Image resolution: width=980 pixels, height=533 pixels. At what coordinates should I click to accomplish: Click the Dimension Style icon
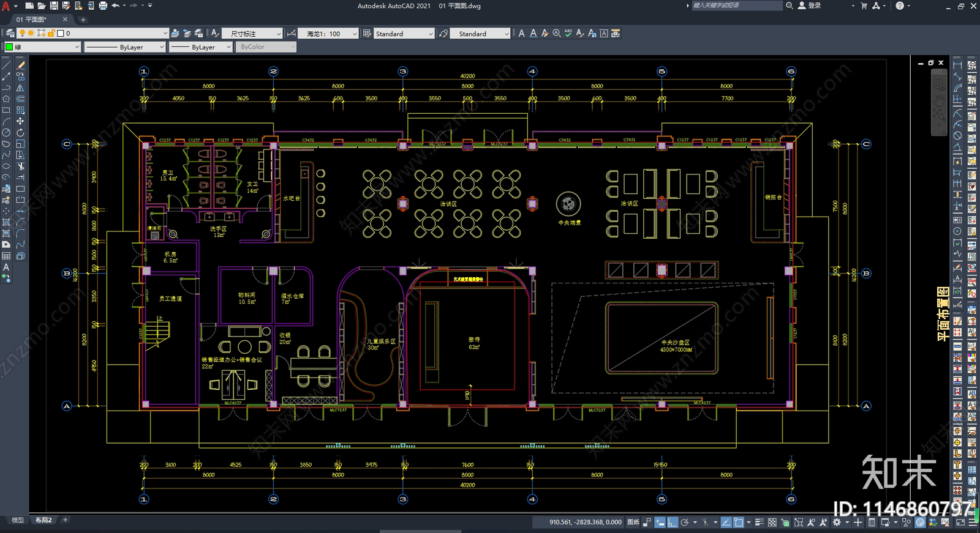click(292, 33)
